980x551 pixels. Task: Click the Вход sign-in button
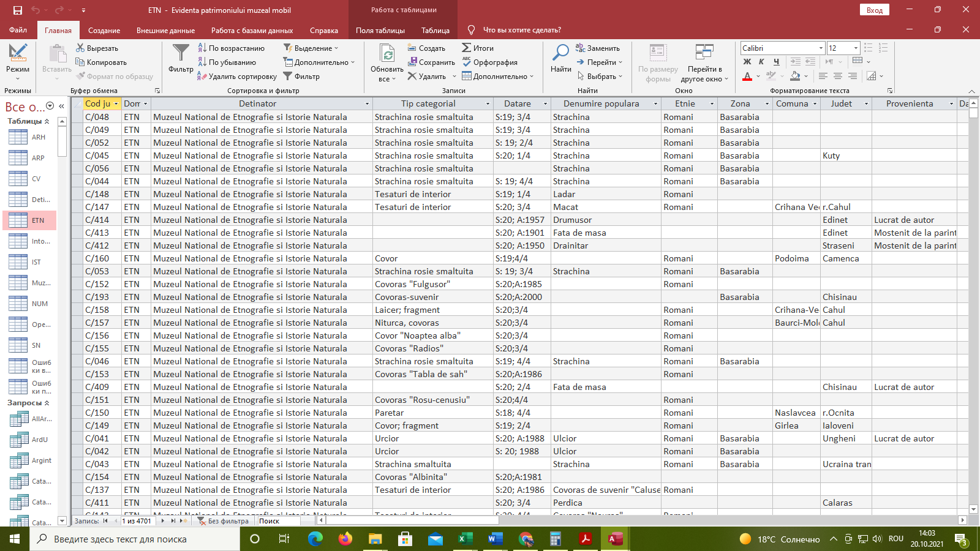click(x=875, y=10)
